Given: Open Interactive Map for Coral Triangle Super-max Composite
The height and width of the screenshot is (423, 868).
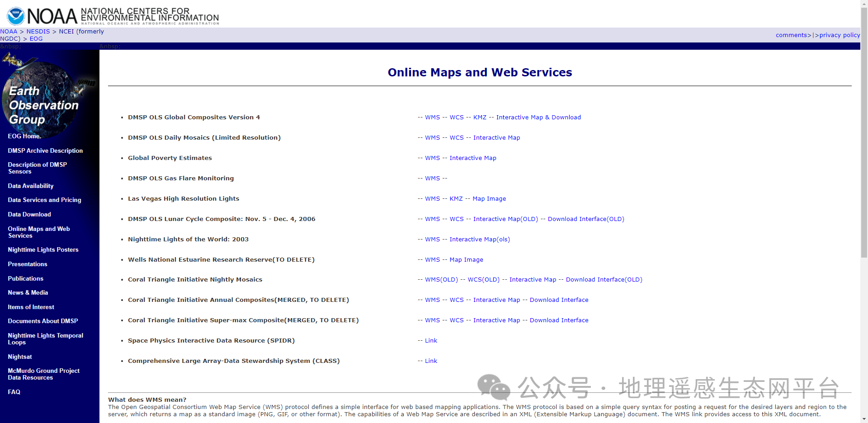Looking at the screenshot, I should click(x=496, y=320).
